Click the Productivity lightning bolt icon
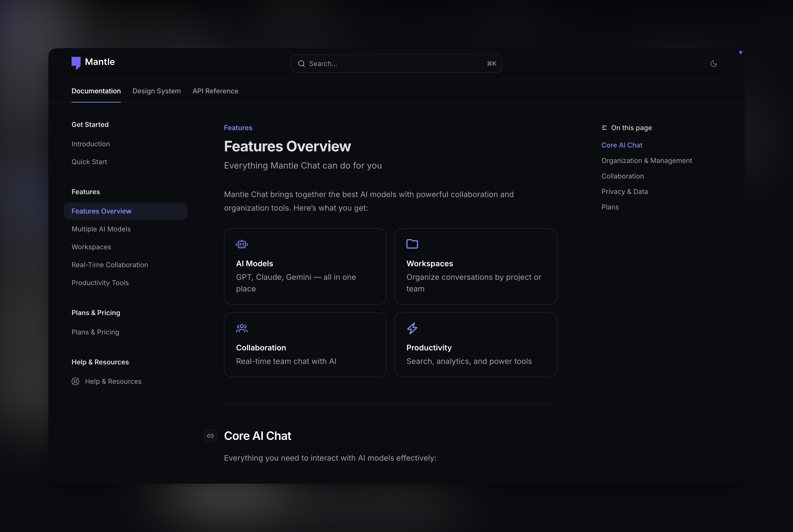Image resolution: width=793 pixels, height=532 pixels. 412,328
